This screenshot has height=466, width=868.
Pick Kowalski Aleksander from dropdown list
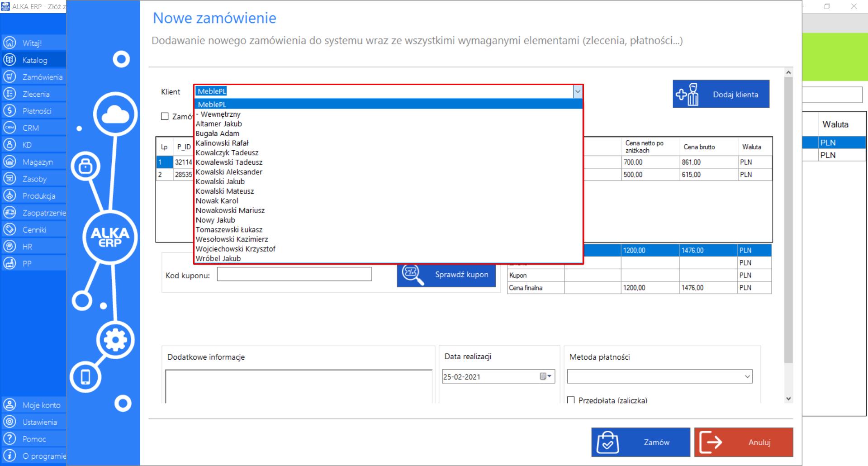pos(389,172)
